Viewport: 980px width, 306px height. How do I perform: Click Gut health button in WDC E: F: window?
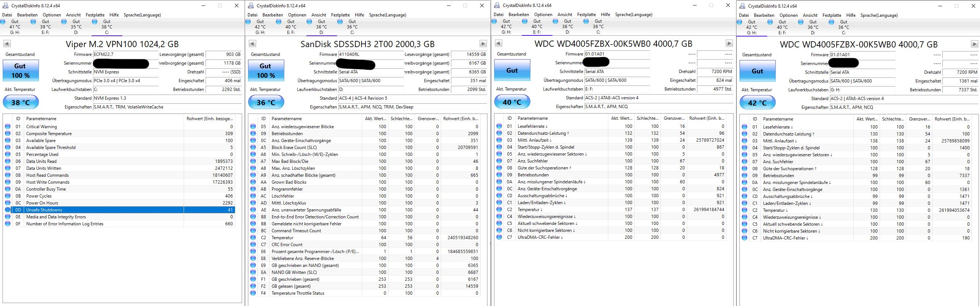tap(512, 70)
